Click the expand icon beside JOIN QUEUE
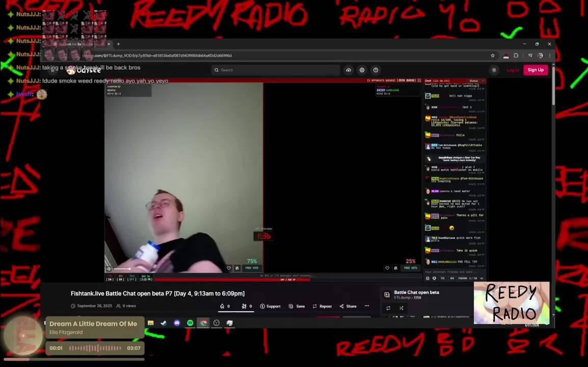 pyautogui.click(x=420, y=81)
